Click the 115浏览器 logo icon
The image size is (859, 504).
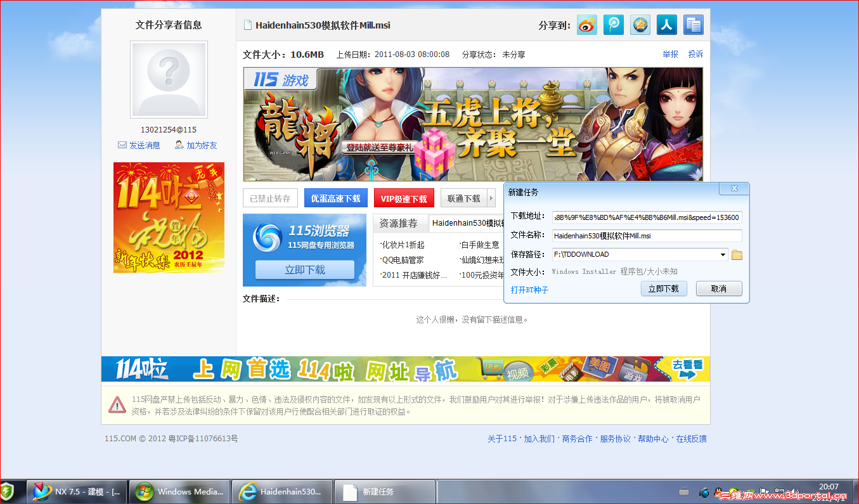coord(268,238)
